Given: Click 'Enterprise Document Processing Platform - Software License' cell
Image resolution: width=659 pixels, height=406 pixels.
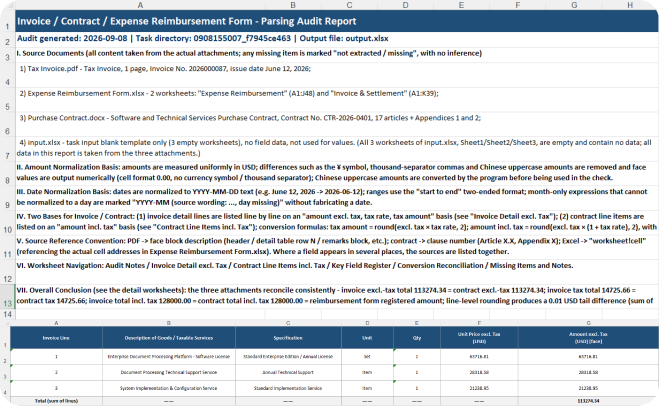Looking at the screenshot, I should 169,356.
